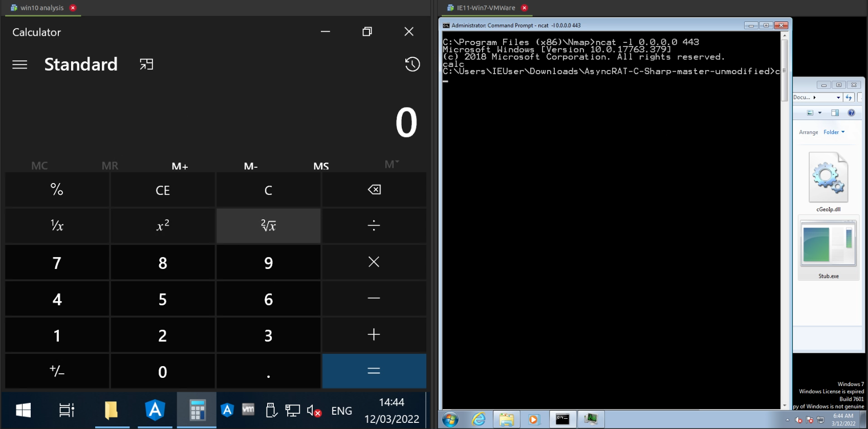868x429 pixels.
Task: Click digit 4 on Calculator keypad
Action: point(57,299)
